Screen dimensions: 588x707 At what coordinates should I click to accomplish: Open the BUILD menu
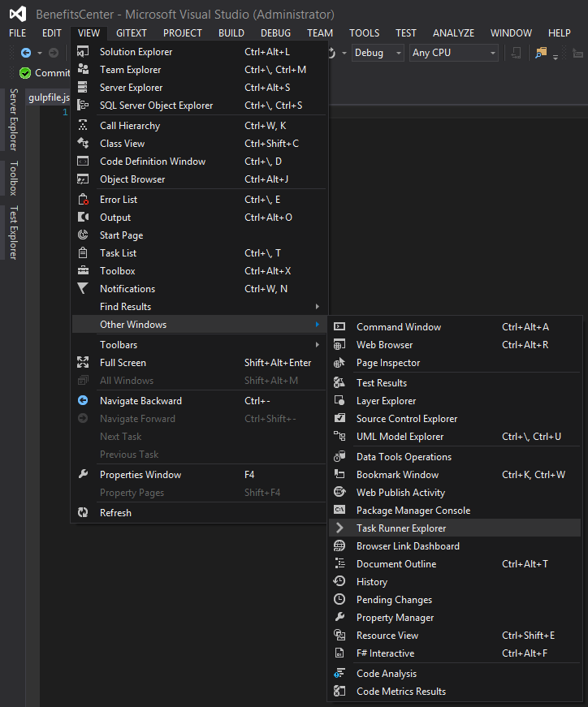(231, 33)
